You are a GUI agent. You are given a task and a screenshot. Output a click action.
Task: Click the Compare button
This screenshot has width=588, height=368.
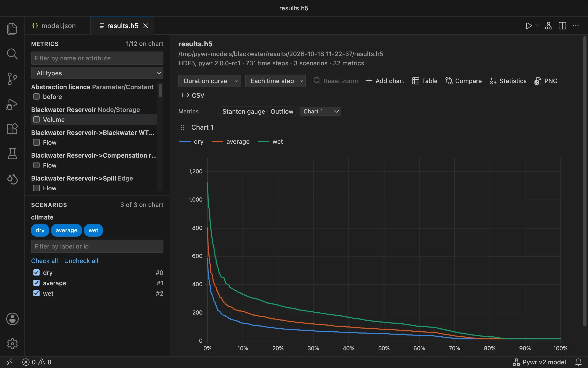tap(463, 81)
